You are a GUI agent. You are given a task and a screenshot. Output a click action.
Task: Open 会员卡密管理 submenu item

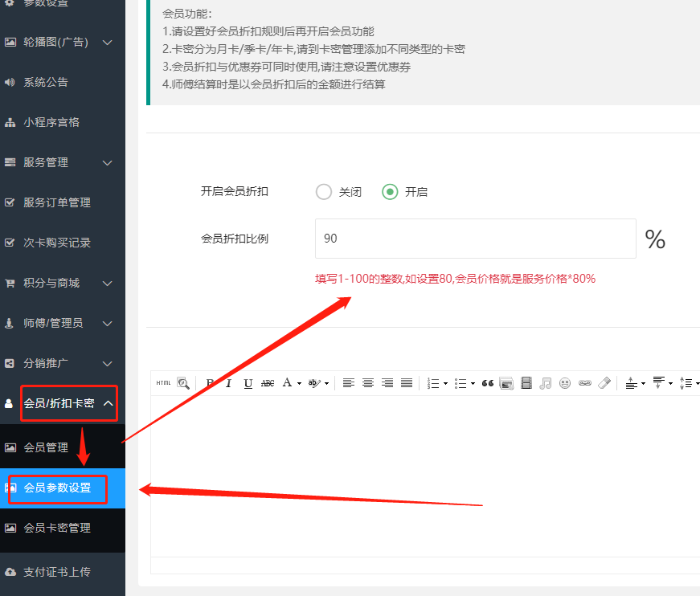(x=63, y=529)
